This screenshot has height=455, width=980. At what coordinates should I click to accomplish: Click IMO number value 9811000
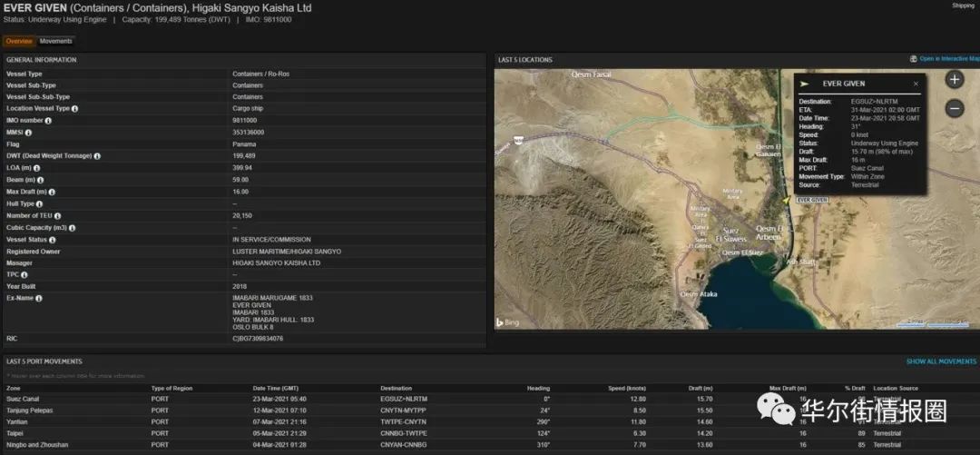pos(244,121)
